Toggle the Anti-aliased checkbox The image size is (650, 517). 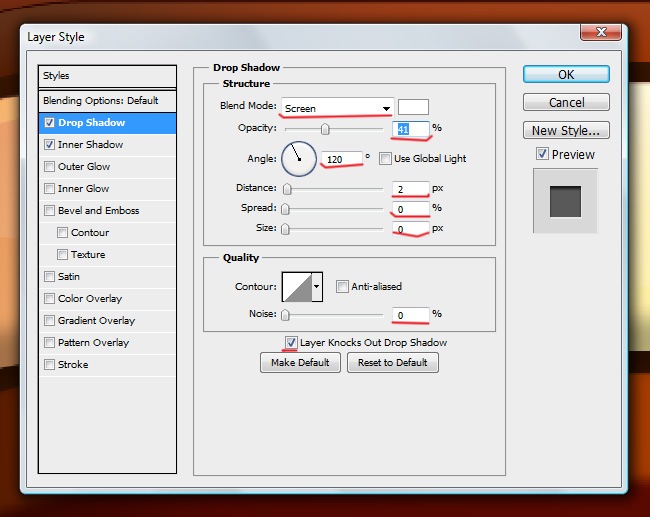[342, 286]
